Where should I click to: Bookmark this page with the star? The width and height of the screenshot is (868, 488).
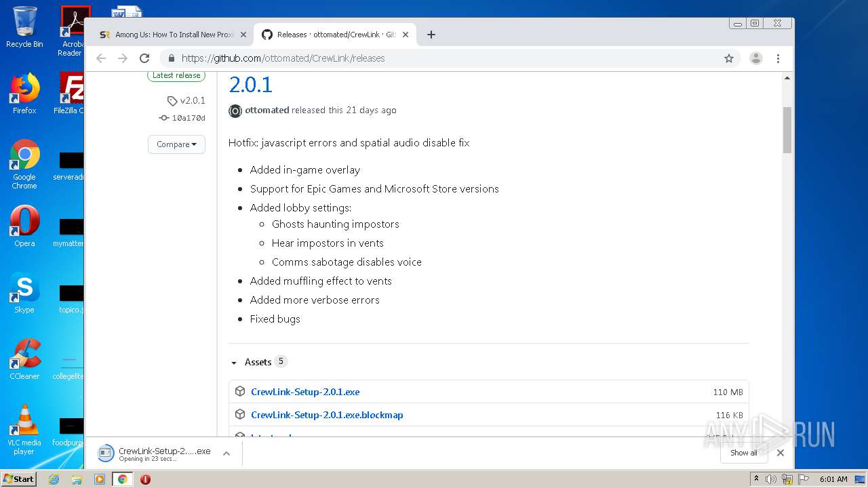click(x=729, y=58)
